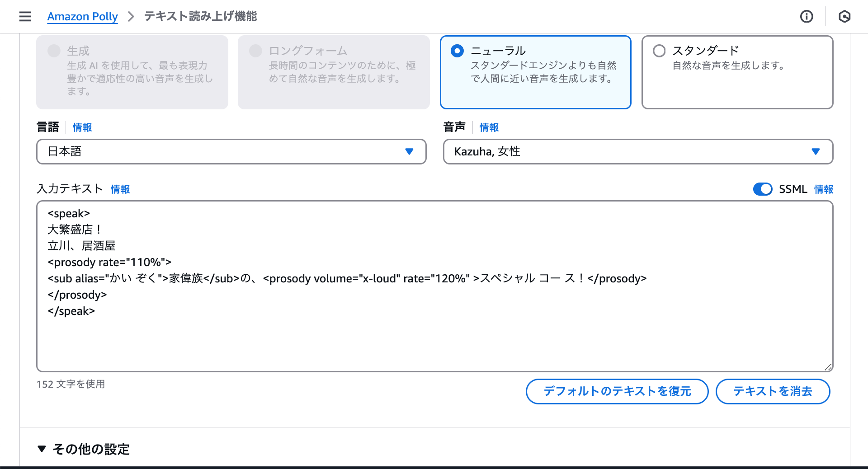The height and width of the screenshot is (469, 868).
Task: Open the 情報 link next to SSML
Action: (x=823, y=189)
